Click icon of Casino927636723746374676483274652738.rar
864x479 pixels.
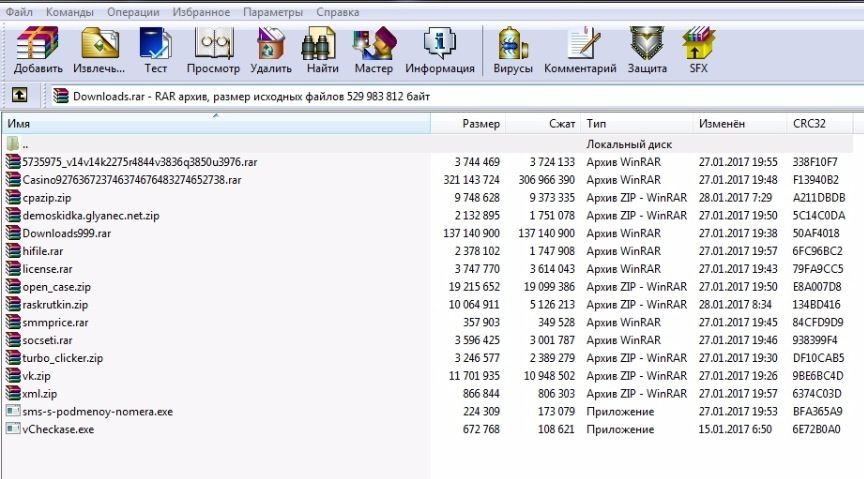pos(13,180)
